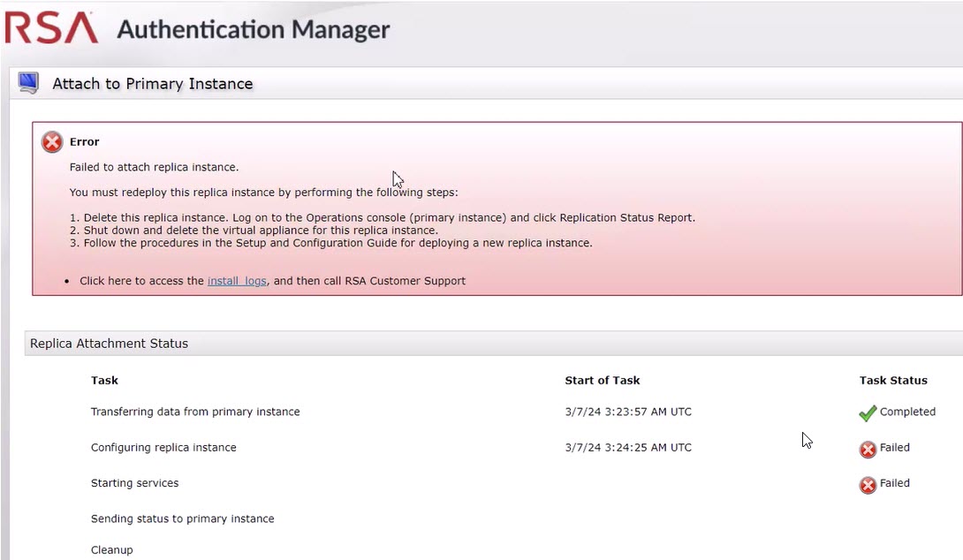Click the bold Error title in the alert
Screen dimensions: 963x560
point(84,141)
